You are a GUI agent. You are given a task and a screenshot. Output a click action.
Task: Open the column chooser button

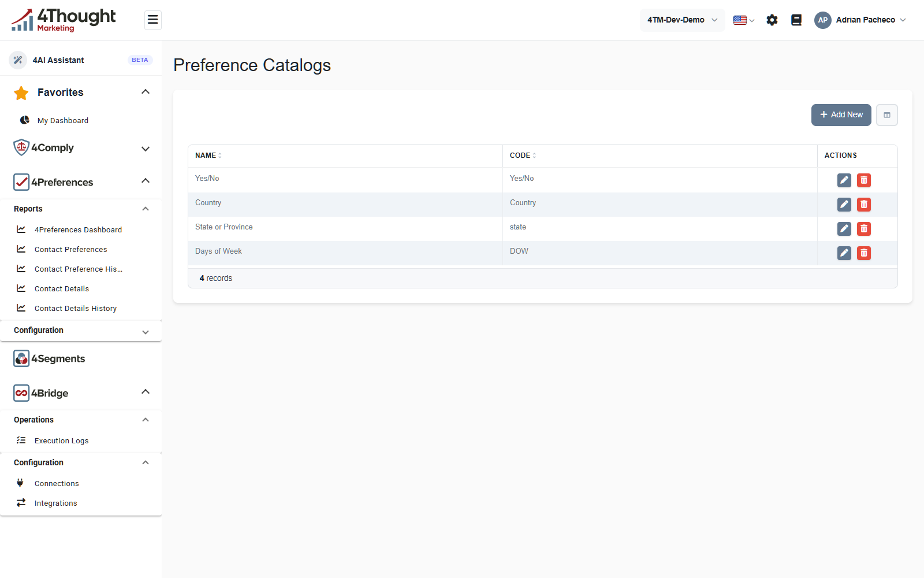pyautogui.click(x=887, y=115)
